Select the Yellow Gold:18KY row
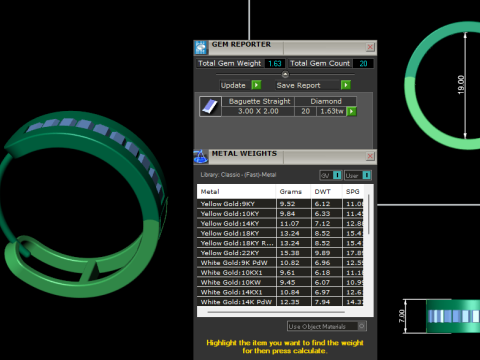 click(x=280, y=233)
